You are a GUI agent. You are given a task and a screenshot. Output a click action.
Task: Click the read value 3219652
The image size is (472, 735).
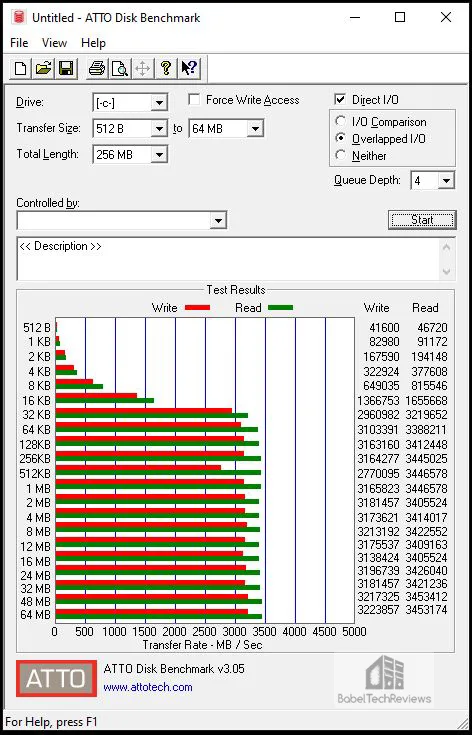427,415
